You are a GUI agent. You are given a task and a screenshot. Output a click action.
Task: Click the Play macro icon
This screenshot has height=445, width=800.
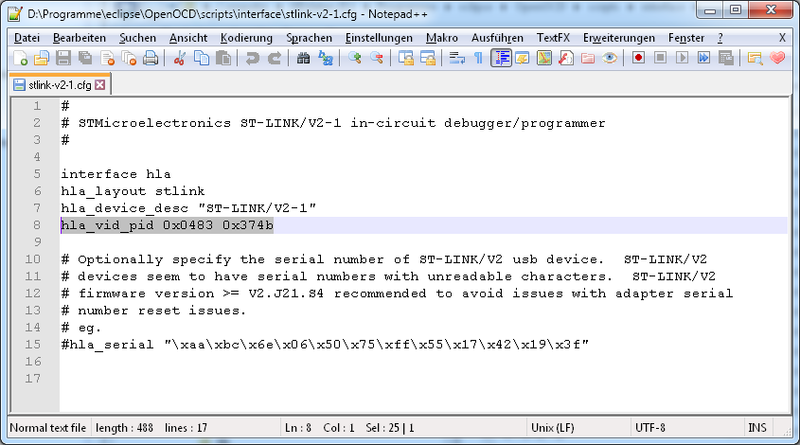click(682, 58)
